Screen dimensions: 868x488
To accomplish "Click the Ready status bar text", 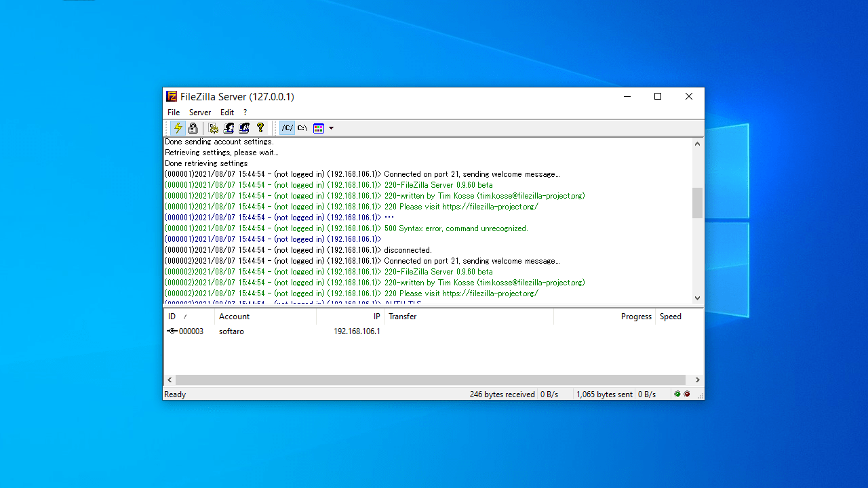I will coord(175,394).
